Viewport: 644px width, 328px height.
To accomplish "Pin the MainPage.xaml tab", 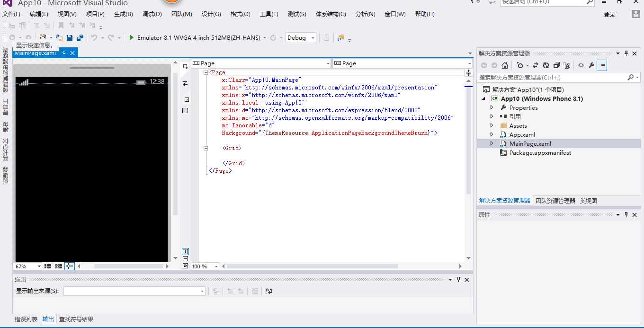I will click(x=64, y=53).
